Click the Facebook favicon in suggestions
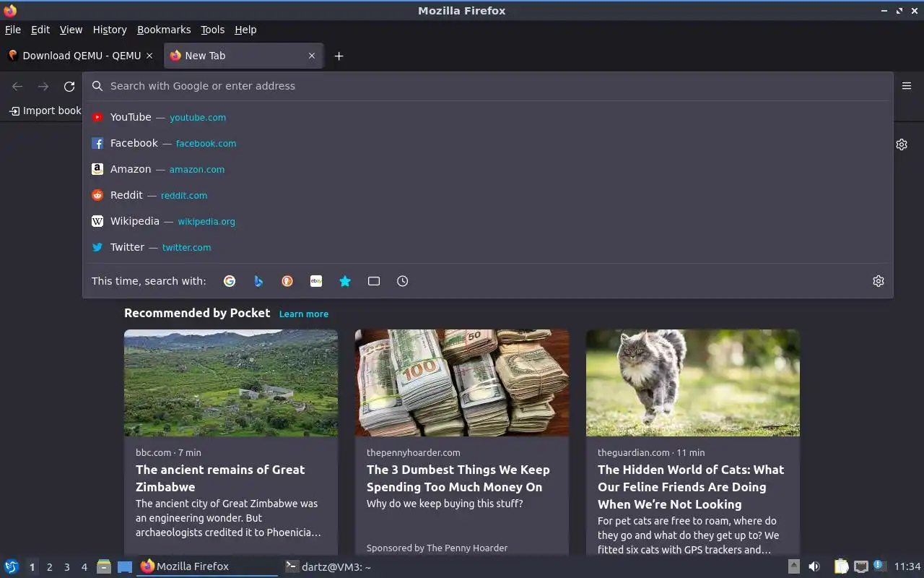 (x=97, y=143)
